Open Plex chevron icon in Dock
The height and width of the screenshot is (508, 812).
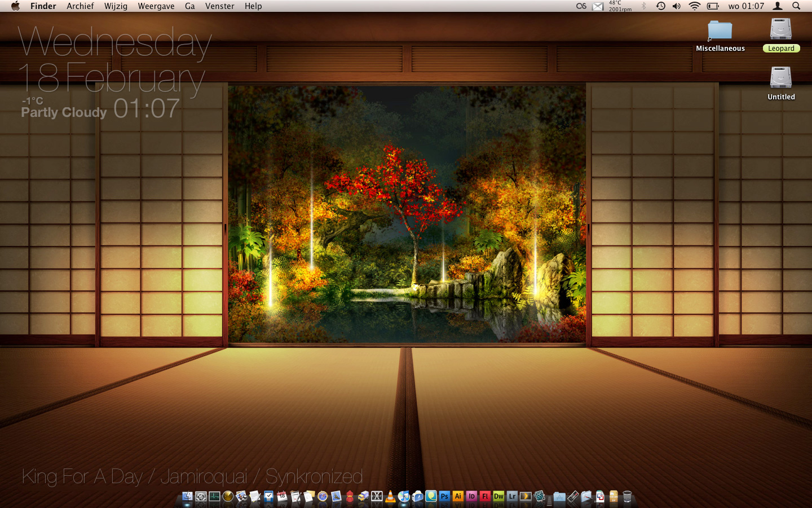tap(526, 497)
